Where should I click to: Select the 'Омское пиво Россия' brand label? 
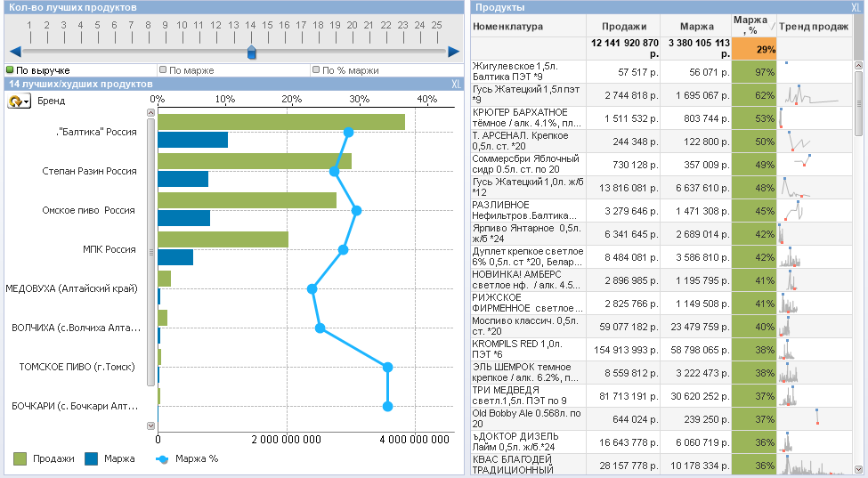coord(88,210)
